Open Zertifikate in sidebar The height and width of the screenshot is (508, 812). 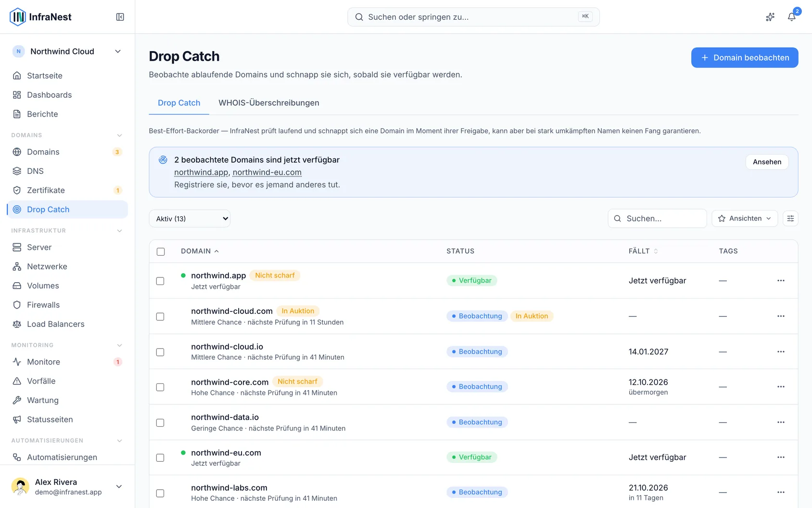pos(67,190)
